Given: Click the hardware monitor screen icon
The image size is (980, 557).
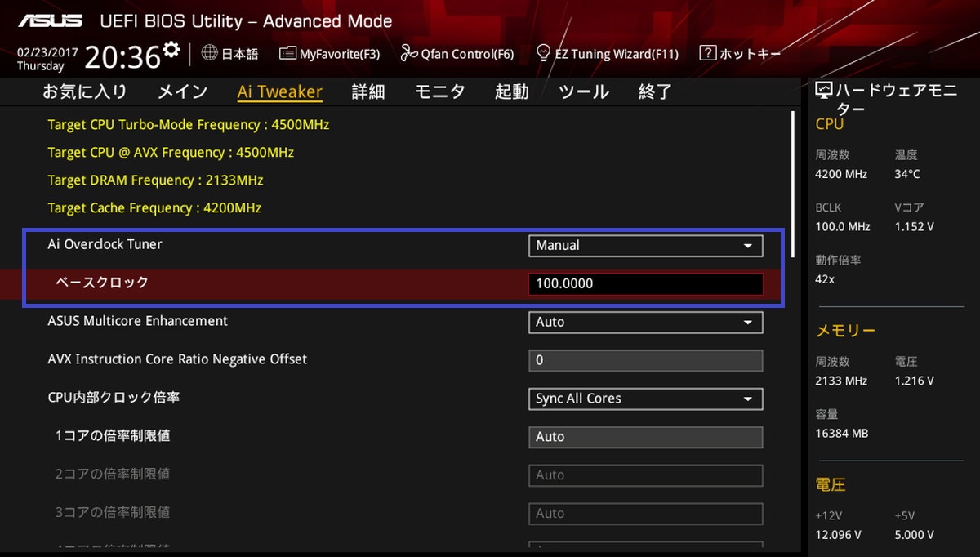Looking at the screenshot, I should (x=824, y=91).
